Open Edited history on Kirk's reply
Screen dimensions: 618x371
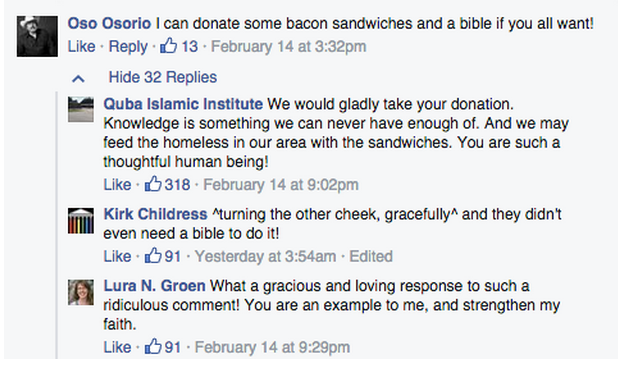point(371,256)
